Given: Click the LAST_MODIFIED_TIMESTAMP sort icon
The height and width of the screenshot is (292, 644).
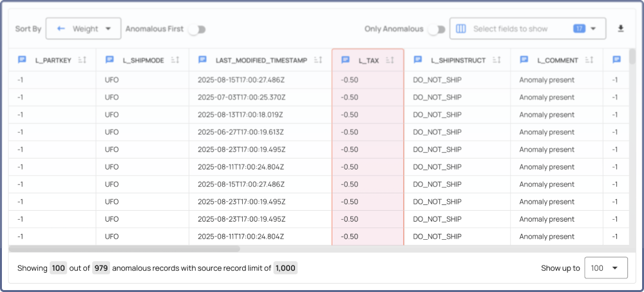Looking at the screenshot, I should pyautogui.click(x=318, y=60).
